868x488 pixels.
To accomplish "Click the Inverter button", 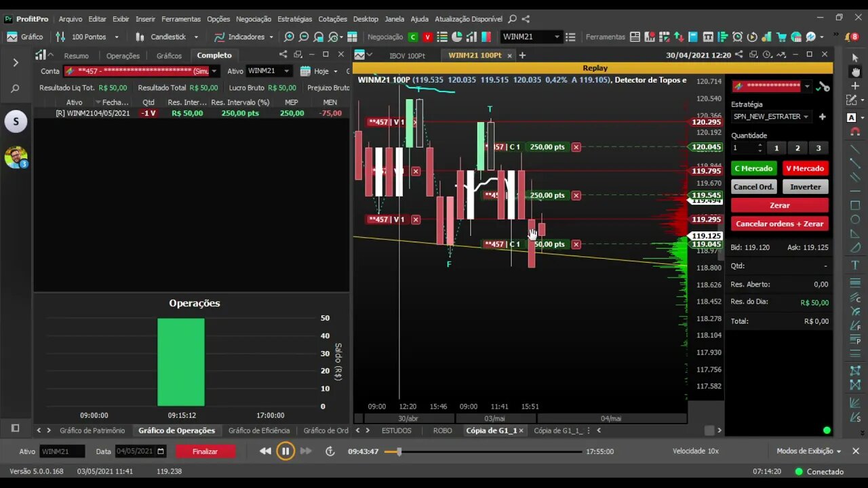I will [805, 186].
